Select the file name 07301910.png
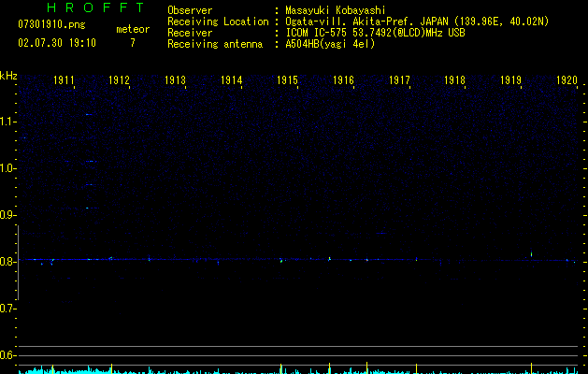 pyautogui.click(x=51, y=24)
